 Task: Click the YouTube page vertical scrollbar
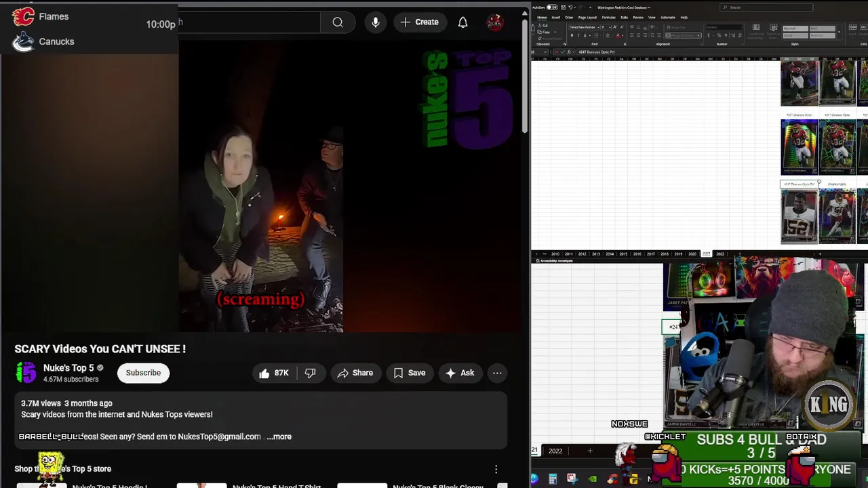[524, 75]
